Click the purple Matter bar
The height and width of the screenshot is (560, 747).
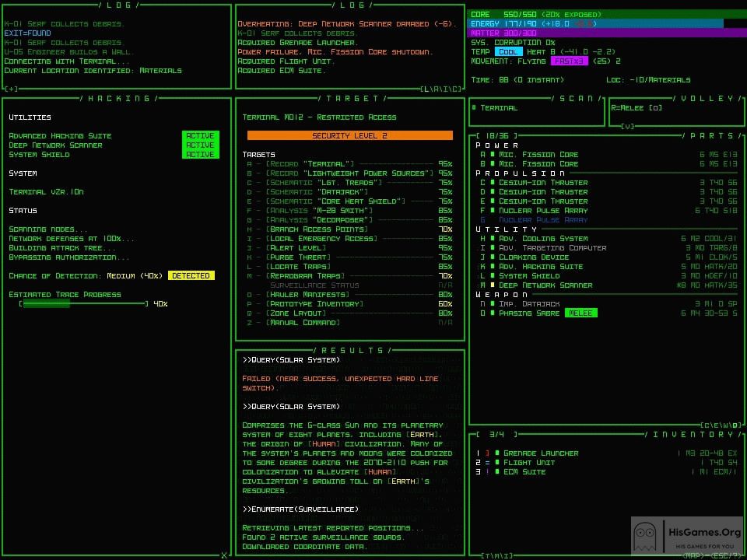point(607,33)
